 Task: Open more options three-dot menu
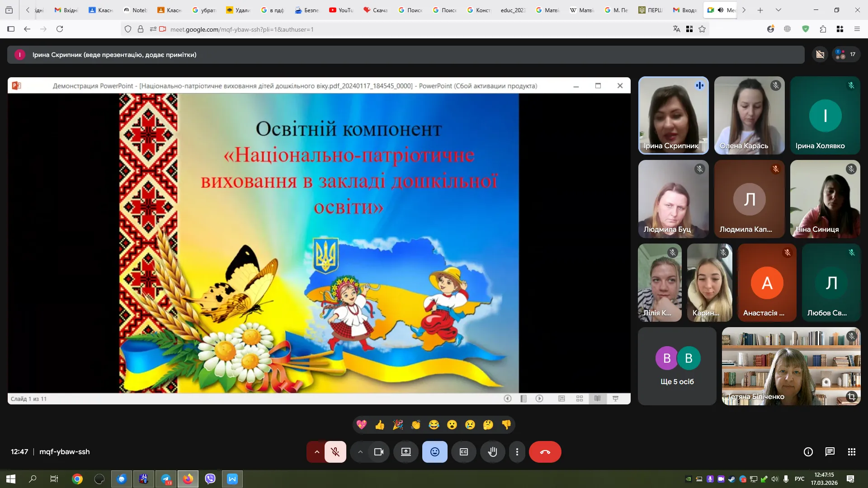point(517,452)
